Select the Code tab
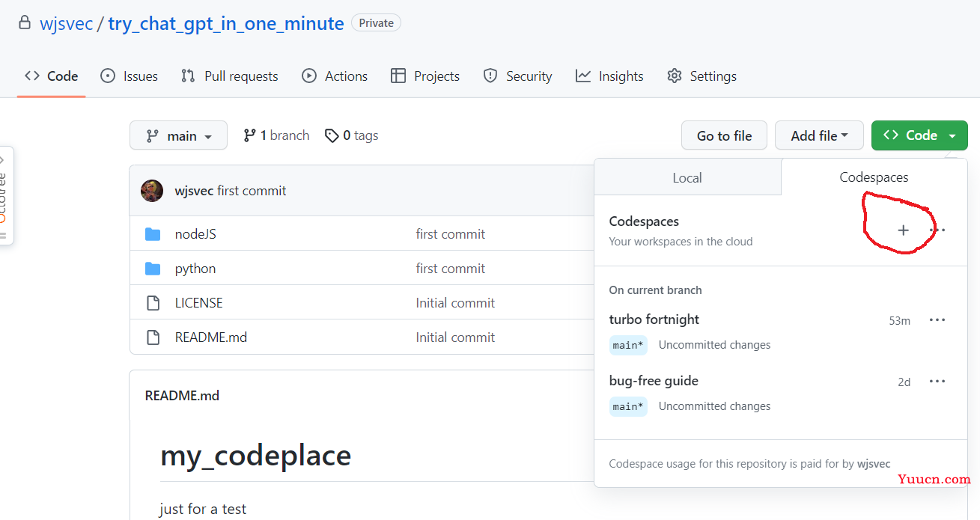The height and width of the screenshot is (520, 980). [x=51, y=76]
